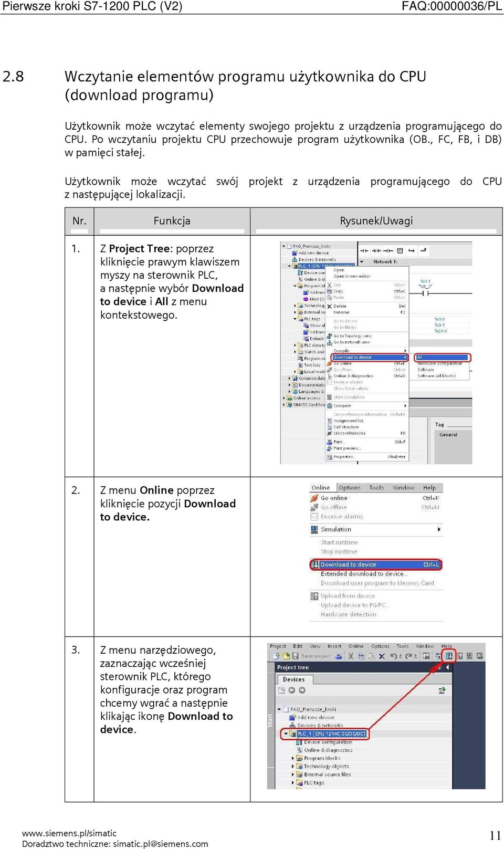Screen dimensions: 504x849
Task: Click the www.siemens.pl/simatic footer link
Action: (x=69, y=833)
